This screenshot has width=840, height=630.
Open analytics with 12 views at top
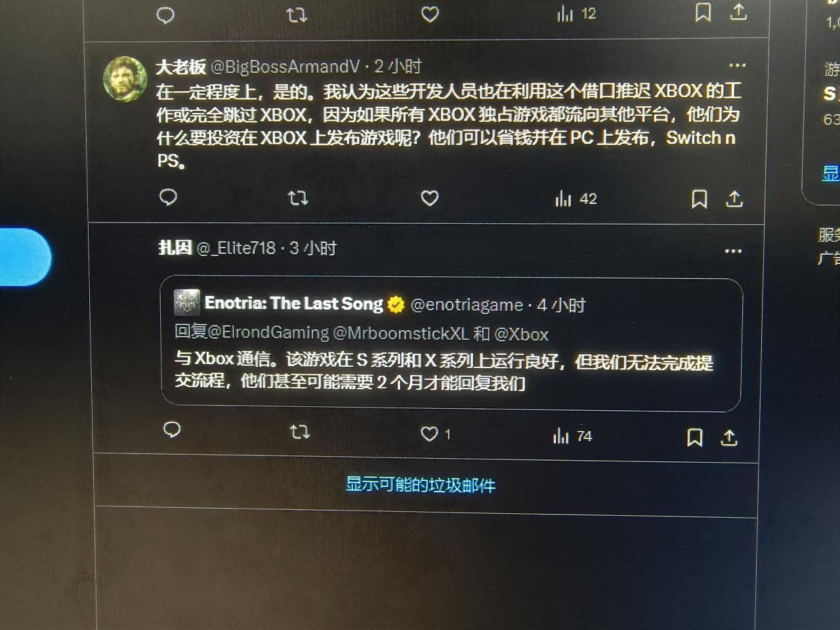[x=577, y=14]
